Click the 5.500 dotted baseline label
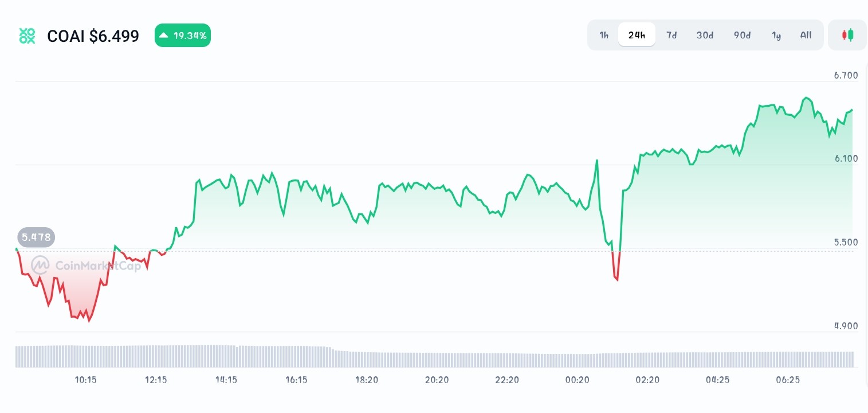Screen dimensions: 868x413 (x=846, y=242)
